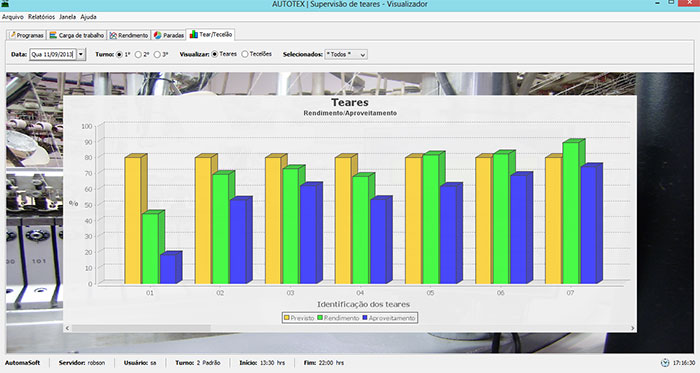Open the Ajuda menu

pos(88,17)
